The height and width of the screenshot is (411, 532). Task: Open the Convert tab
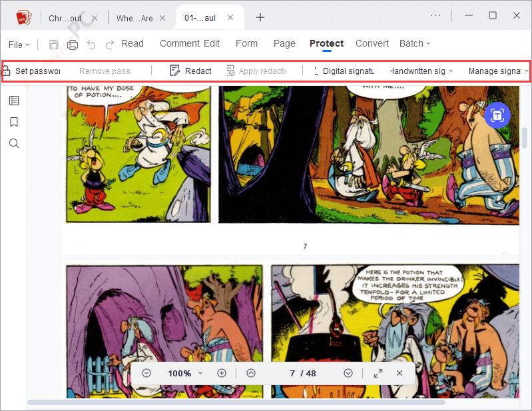(x=372, y=43)
